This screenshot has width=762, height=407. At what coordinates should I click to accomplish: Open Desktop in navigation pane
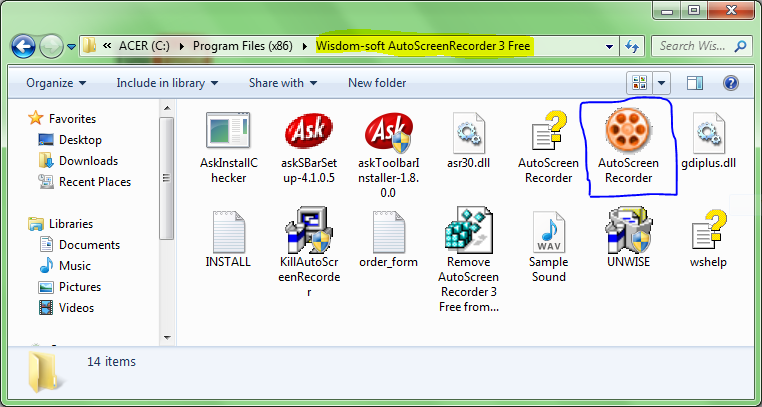[80, 140]
